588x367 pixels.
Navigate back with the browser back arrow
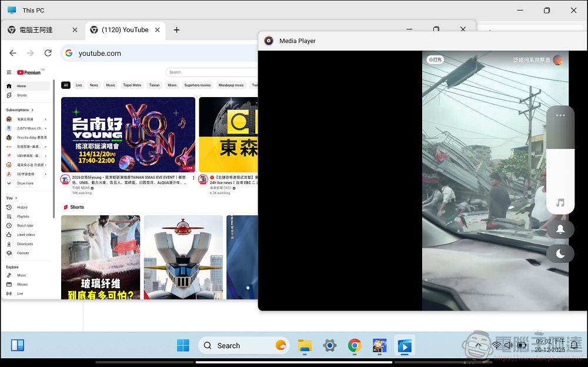click(12, 52)
